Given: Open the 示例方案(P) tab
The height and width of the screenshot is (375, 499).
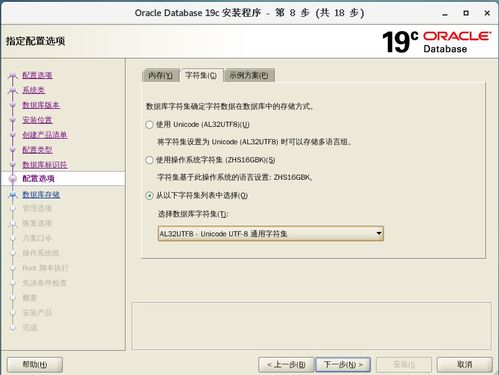Looking at the screenshot, I should pyautogui.click(x=249, y=75).
